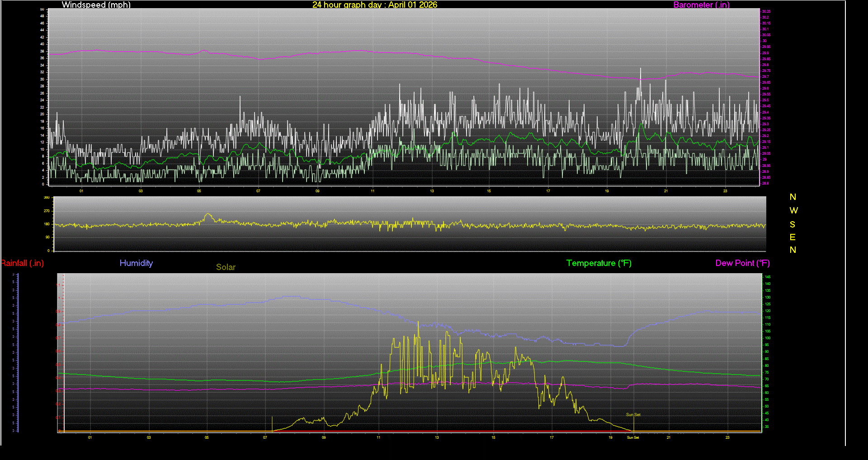
Task: Click the Humidity legend label
Action: 136,263
